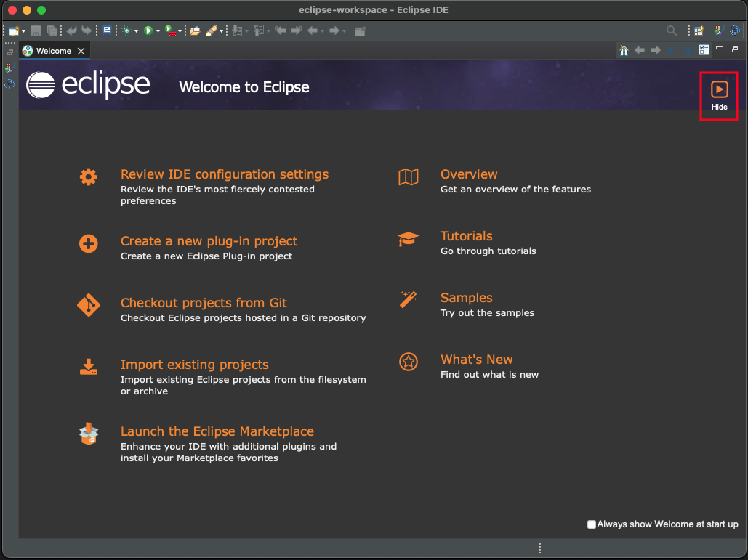Open Checkout projects from Git link

pos(204,303)
